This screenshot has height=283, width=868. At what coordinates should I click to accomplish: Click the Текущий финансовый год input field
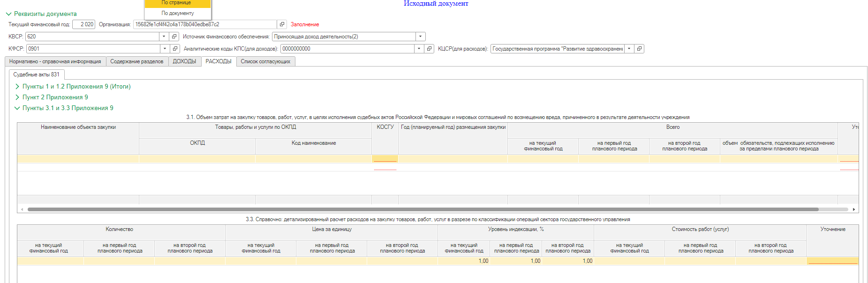83,24
